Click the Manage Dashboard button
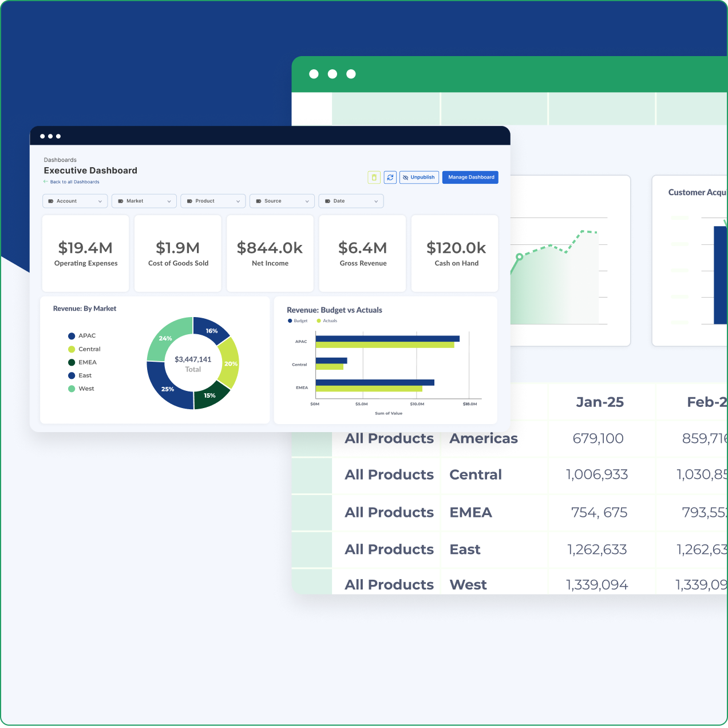 (470, 177)
